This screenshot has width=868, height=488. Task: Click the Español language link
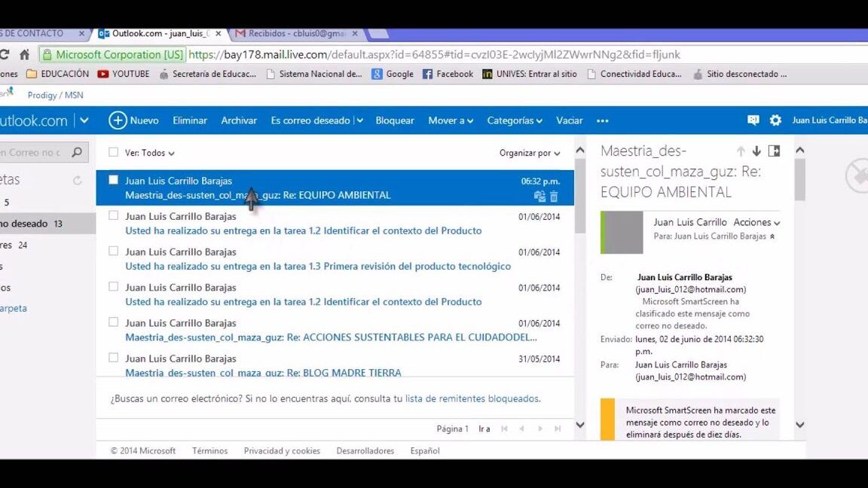pos(425,451)
